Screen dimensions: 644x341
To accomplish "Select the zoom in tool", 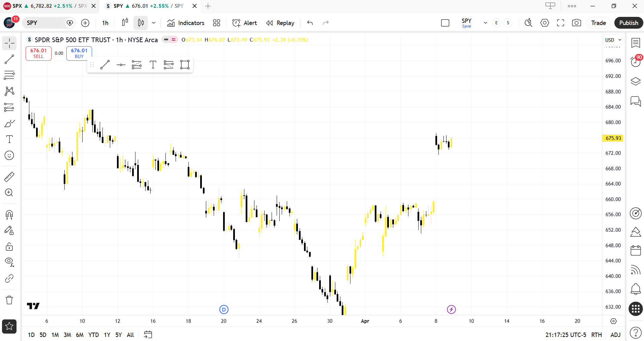I will pos(9,193).
